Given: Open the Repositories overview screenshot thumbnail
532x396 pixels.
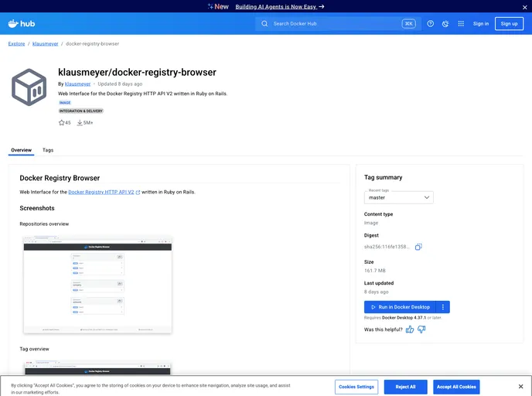Looking at the screenshot, I should [97, 285].
